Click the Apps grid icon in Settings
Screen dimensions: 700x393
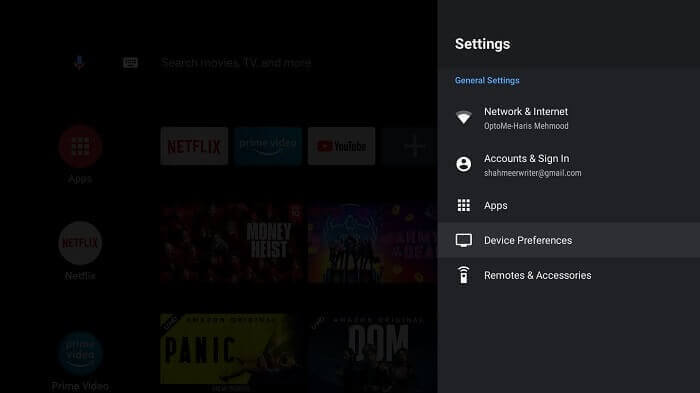point(463,205)
